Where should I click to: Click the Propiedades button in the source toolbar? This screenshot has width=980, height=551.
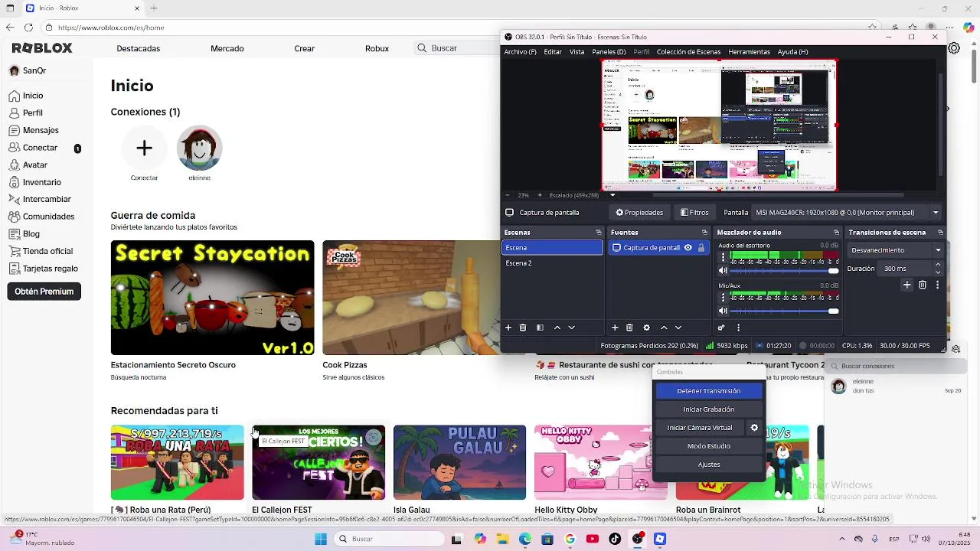click(x=639, y=213)
